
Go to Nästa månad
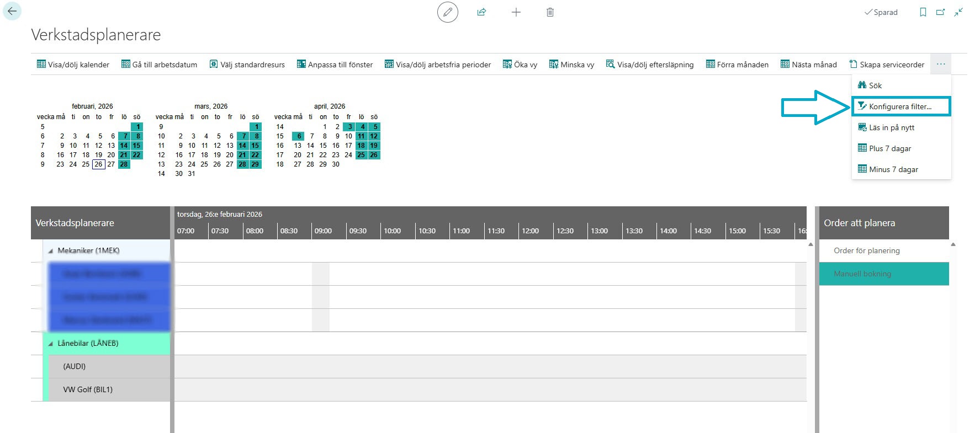[x=808, y=65]
